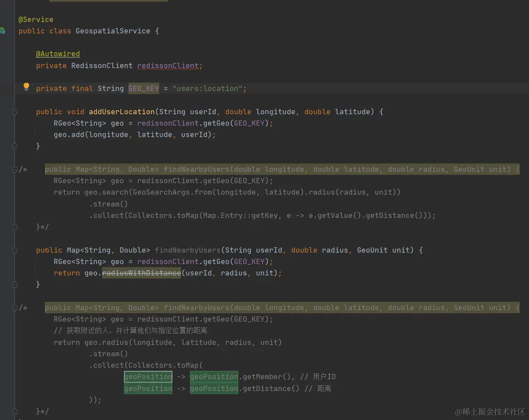Click findNearbyUsers name in the String userId method
This screenshot has height=420, width=529.
pyautogui.click(x=188, y=250)
